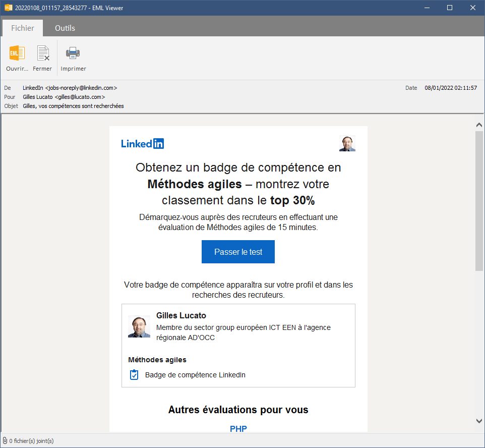Minimize the EML Viewer window
The height and width of the screenshot is (448, 485).
coord(427,8)
